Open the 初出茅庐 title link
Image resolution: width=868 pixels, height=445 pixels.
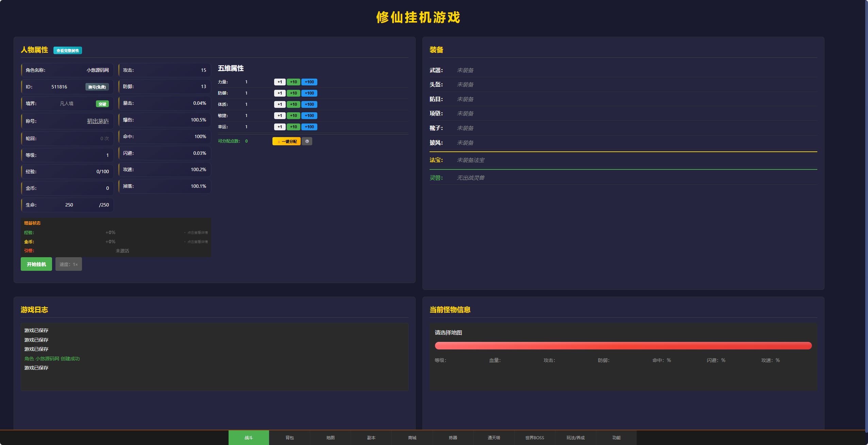[x=98, y=121]
